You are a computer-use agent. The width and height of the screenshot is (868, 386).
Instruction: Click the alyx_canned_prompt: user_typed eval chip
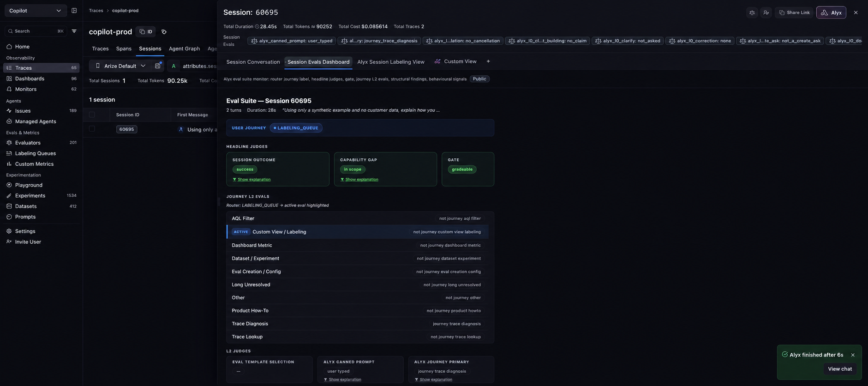pos(291,41)
